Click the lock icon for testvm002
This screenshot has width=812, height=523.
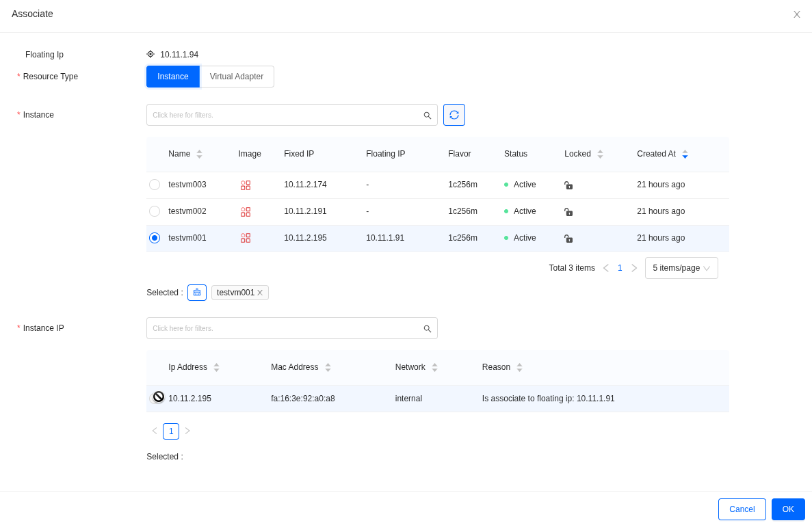(568, 212)
